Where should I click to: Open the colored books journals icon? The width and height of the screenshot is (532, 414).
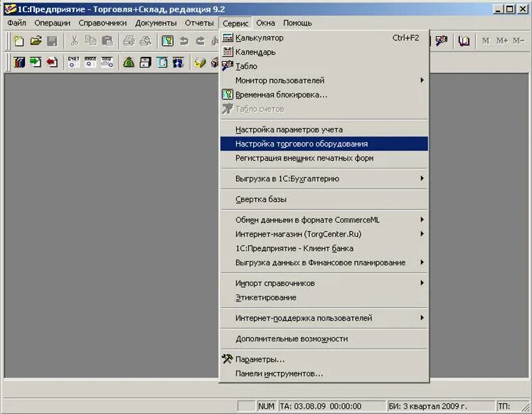pyautogui.click(x=19, y=63)
